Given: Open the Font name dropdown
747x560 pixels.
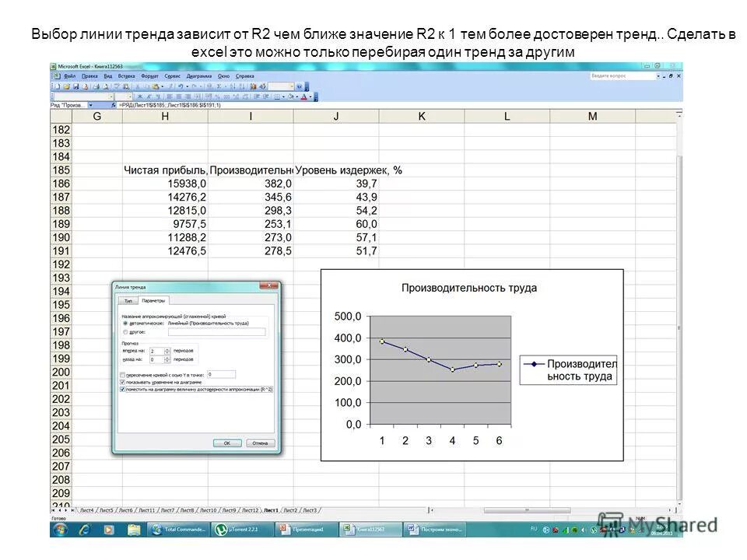Looking at the screenshot, I should [x=111, y=96].
